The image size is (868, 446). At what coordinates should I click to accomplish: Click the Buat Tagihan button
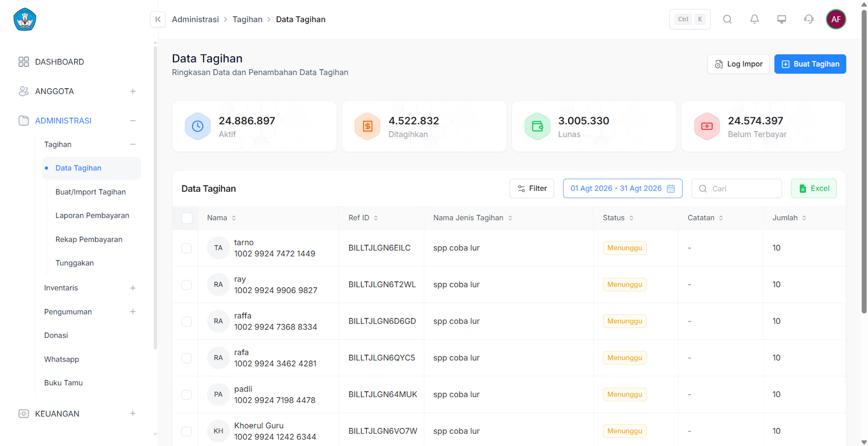point(810,64)
